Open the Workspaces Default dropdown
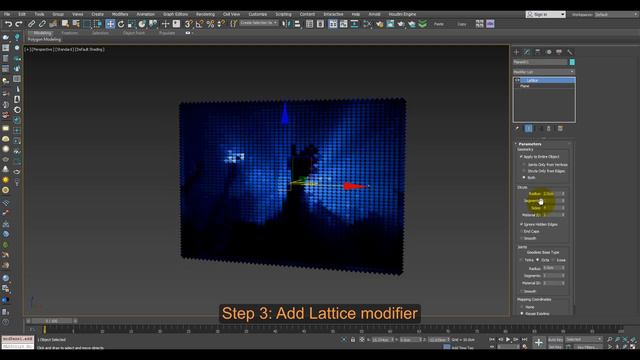This screenshot has width=640, height=360. pos(616,15)
